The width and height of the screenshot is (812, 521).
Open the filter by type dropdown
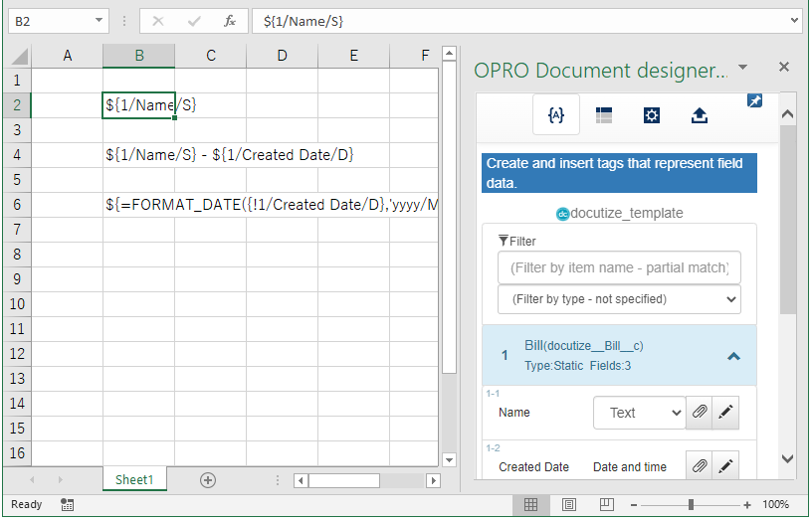click(x=619, y=299)
